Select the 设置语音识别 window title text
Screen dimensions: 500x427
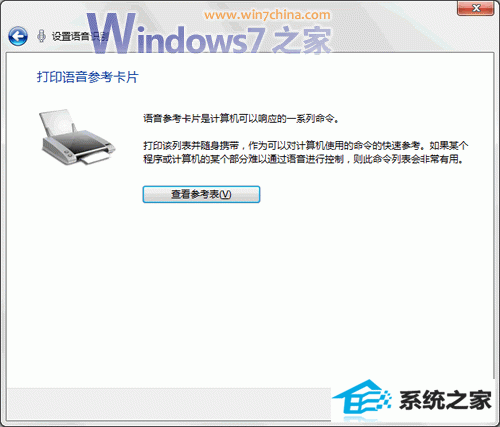pyautogui.click(x=80, y=36)
